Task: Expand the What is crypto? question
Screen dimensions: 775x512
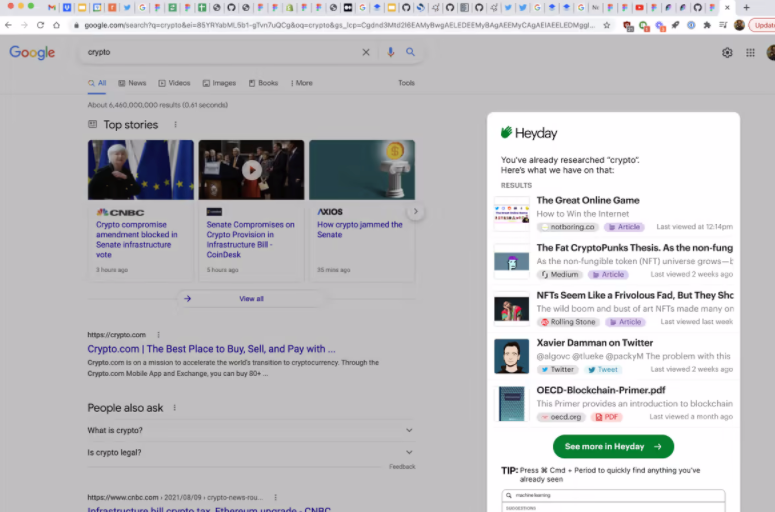Action: [251, 430]
